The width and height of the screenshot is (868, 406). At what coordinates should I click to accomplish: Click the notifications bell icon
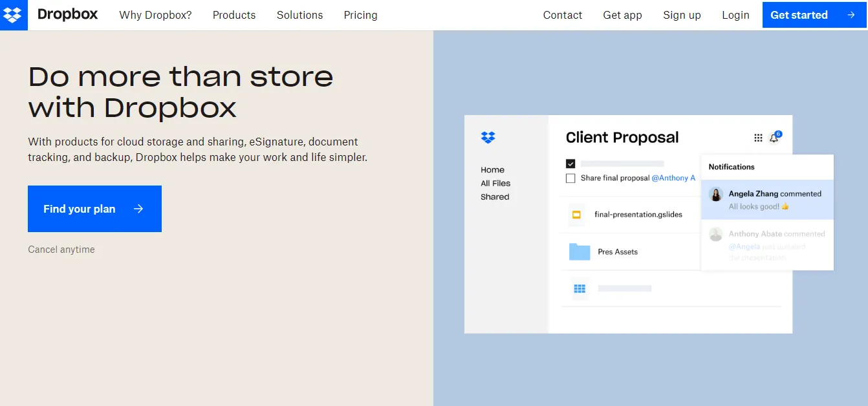click(x=774, y=138)
